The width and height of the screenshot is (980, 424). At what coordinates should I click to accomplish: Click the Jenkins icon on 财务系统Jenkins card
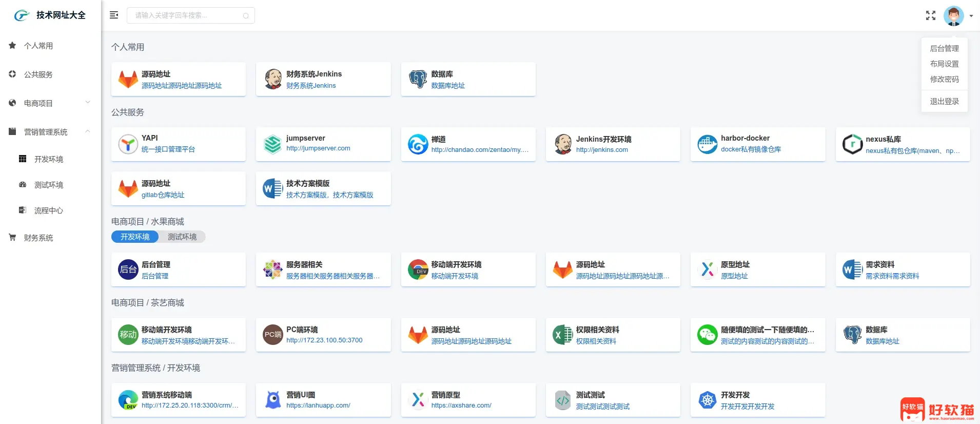273,79
